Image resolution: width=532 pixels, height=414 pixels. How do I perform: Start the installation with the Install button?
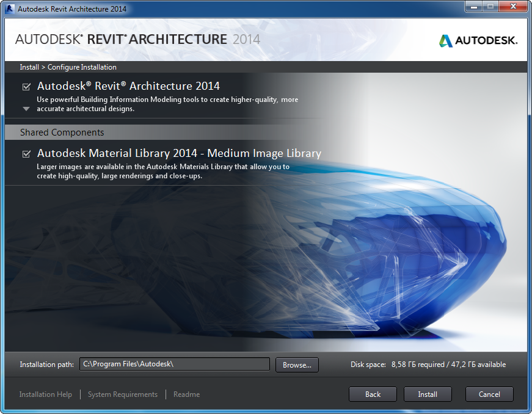[x=428, y=394]
